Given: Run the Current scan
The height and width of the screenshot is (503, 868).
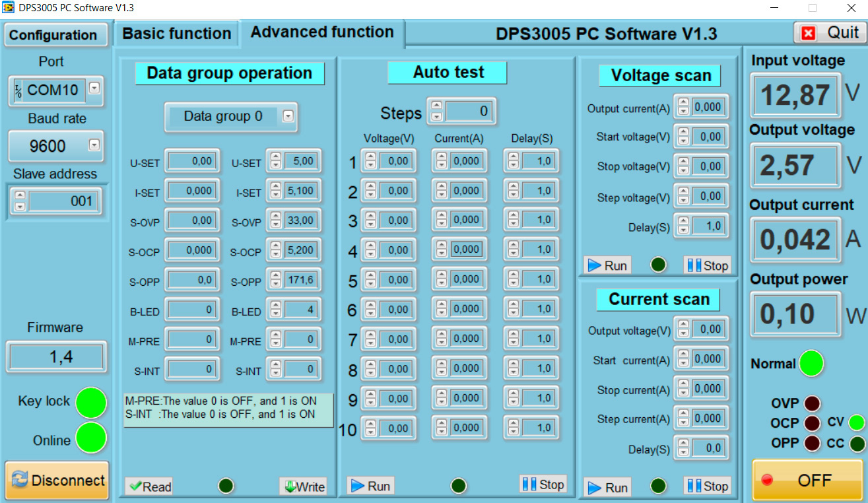Looking at the screenshot, I should tap(607, 487).
